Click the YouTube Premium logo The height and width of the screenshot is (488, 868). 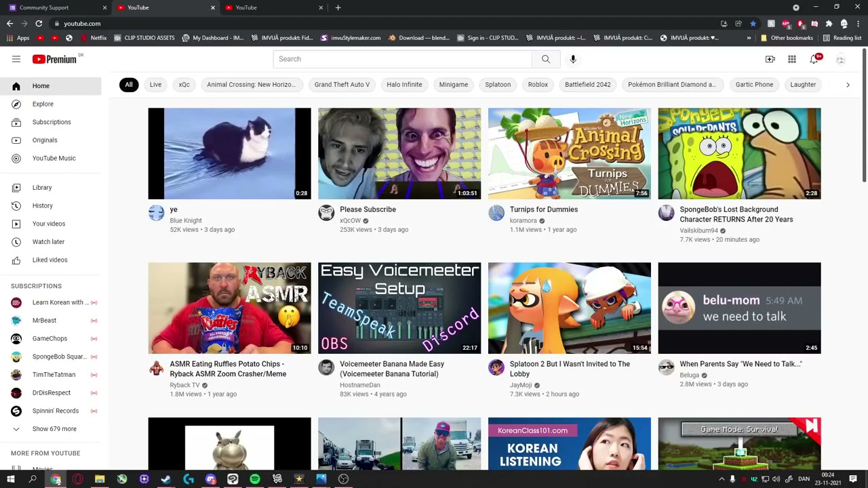pyautogui.click(x=54, y=59)
